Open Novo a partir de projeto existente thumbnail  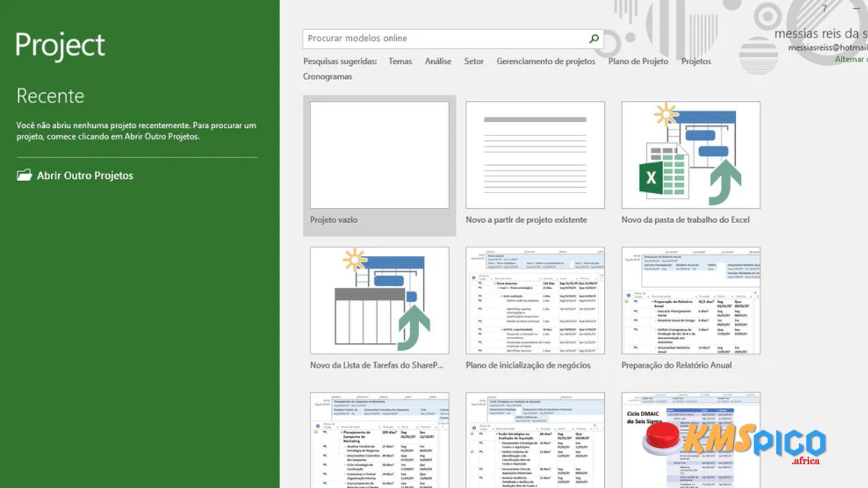coord(535,155)
